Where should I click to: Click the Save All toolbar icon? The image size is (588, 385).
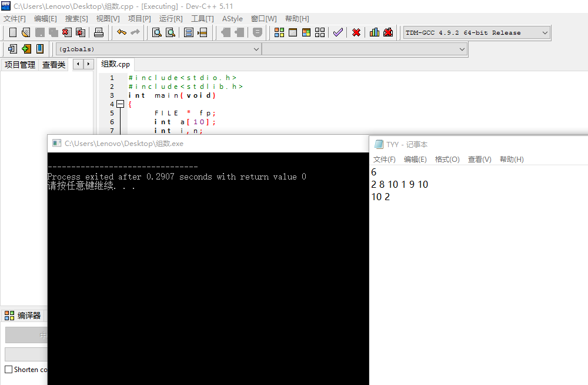[x=54, y=33]
